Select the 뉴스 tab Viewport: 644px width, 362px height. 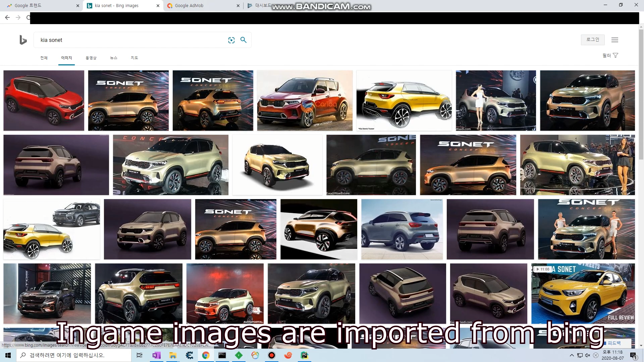click(114, 58)
